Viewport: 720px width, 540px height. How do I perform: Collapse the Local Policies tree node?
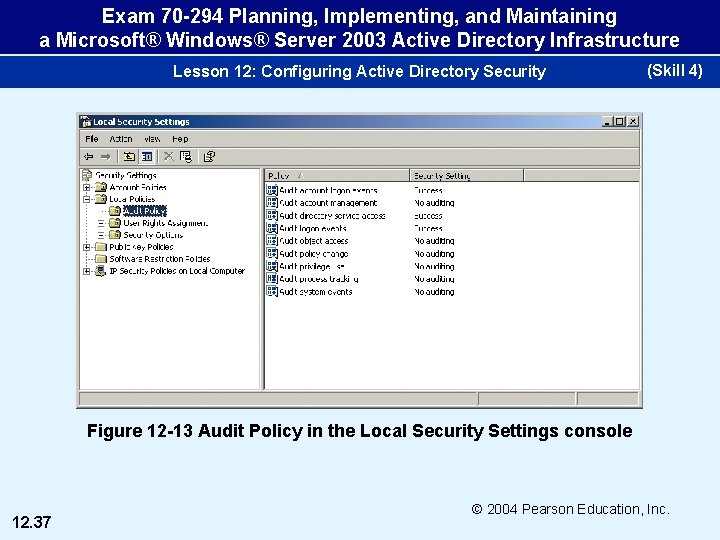[x=86, y=199]
